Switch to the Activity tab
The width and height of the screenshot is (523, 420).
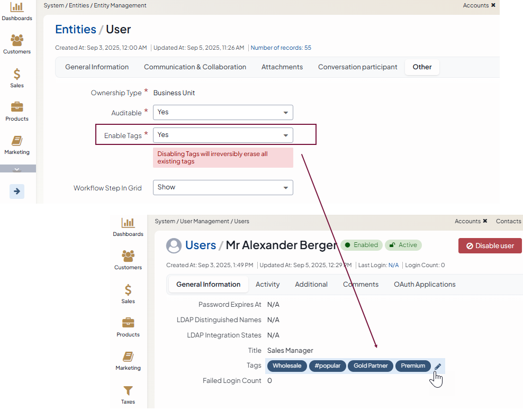pyautogui.click(x=267, y=285)
